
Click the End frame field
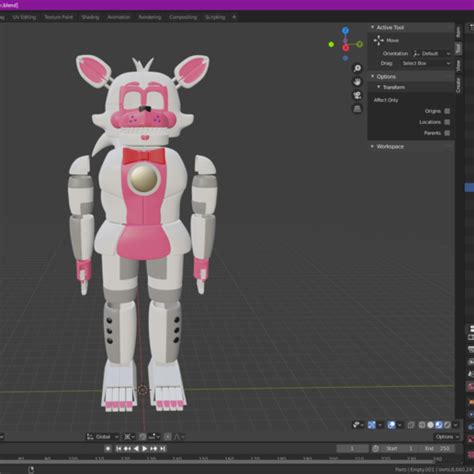[438, 449]
